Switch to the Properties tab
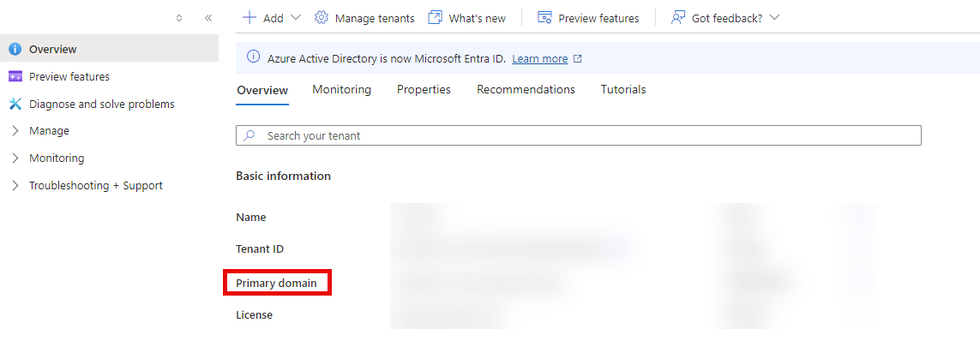This screenshot has width=980, height=341. point(424,89)
